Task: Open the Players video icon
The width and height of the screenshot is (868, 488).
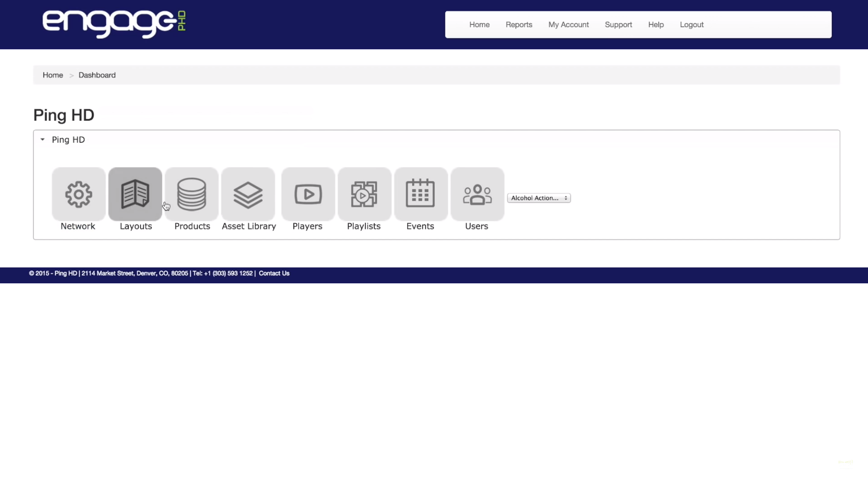Action: 308,194
